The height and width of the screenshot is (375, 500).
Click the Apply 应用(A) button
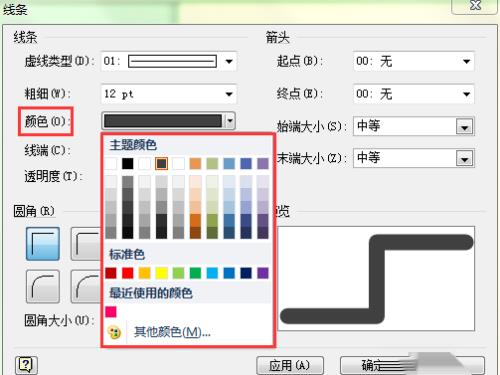[290, 365]
